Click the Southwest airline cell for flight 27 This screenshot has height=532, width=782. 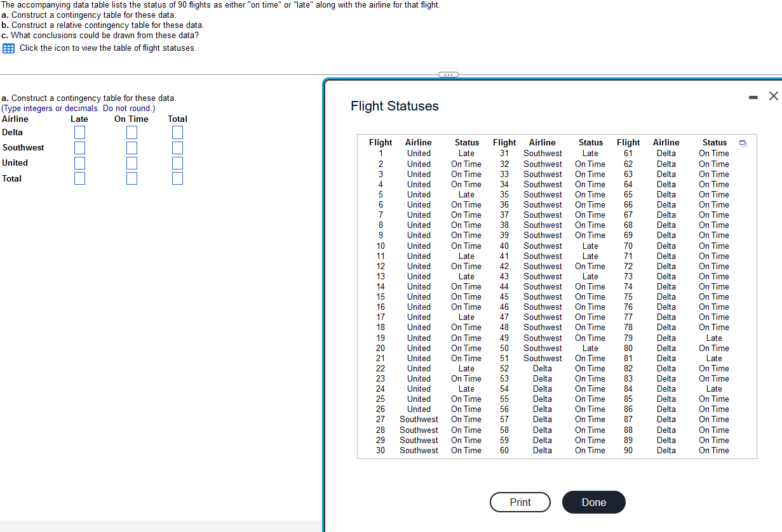(419, 419)
